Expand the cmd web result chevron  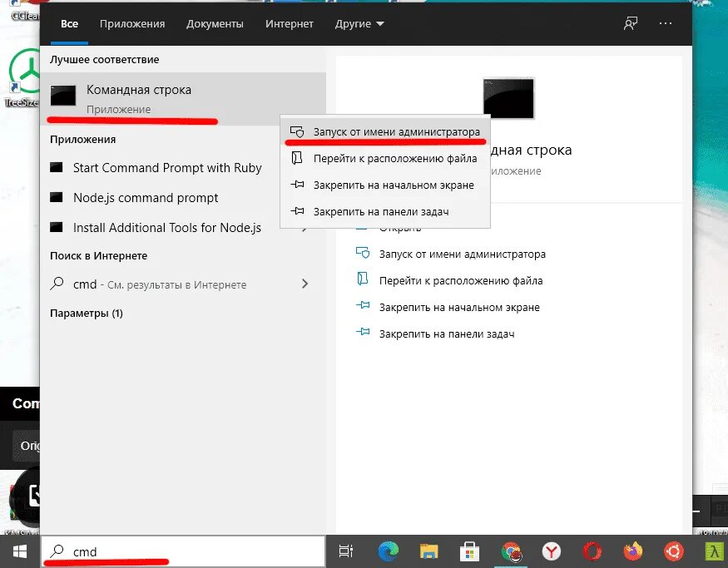click(305, 284)
